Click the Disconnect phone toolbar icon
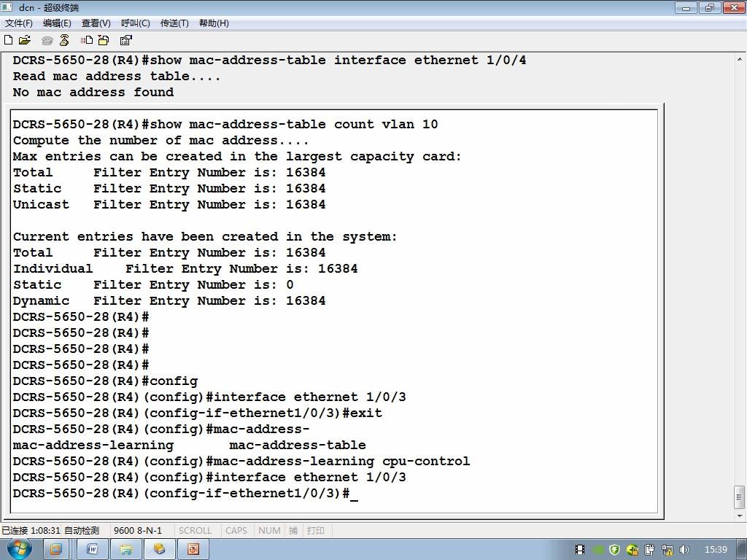Viewport: 747px width, 560px height. (64, 40)
